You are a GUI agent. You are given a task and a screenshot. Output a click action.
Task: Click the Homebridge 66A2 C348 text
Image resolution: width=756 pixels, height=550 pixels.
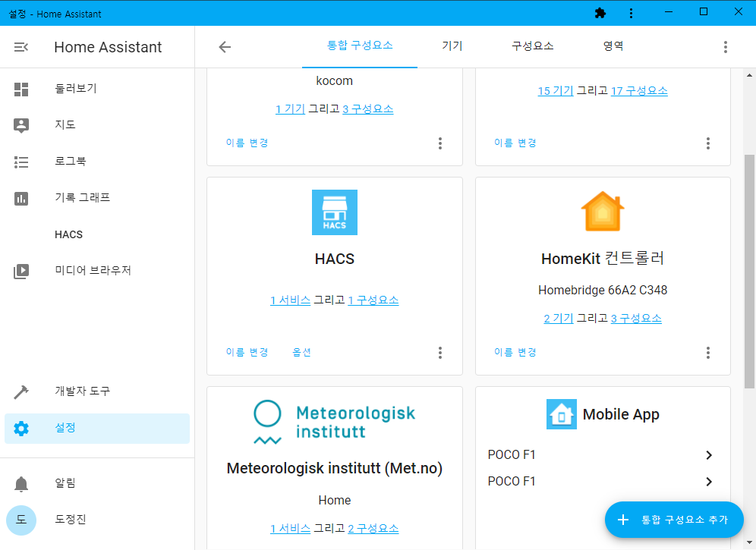[603, 291]
